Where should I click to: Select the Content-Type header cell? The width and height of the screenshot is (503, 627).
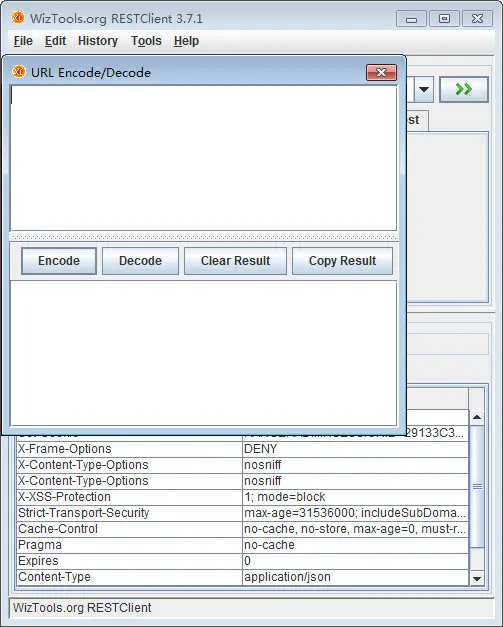[x=129, y=577]
